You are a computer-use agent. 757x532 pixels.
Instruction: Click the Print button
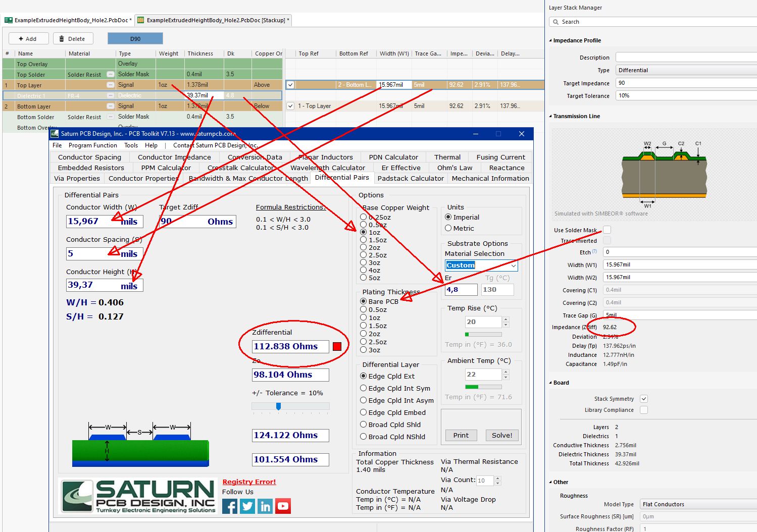(461, 435)
